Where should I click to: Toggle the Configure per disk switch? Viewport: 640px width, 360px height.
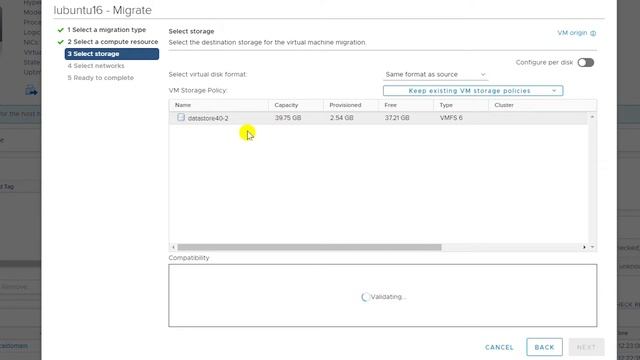(585, 62)
